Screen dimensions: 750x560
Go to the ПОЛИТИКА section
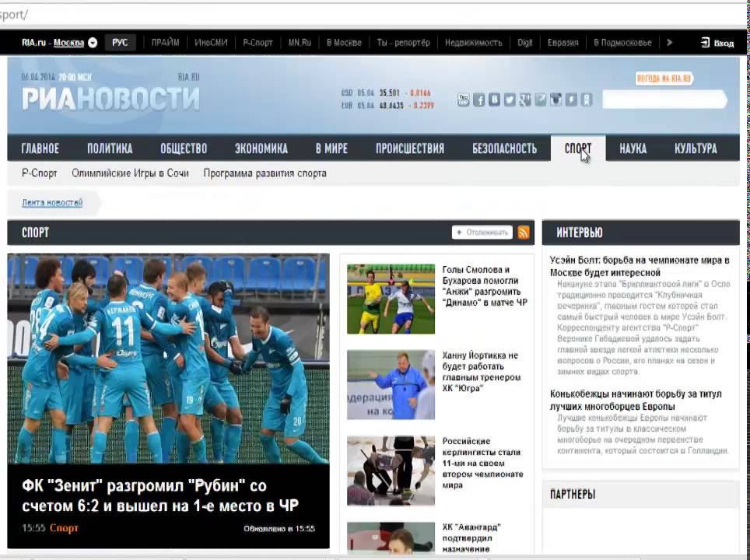coord(110,149)
